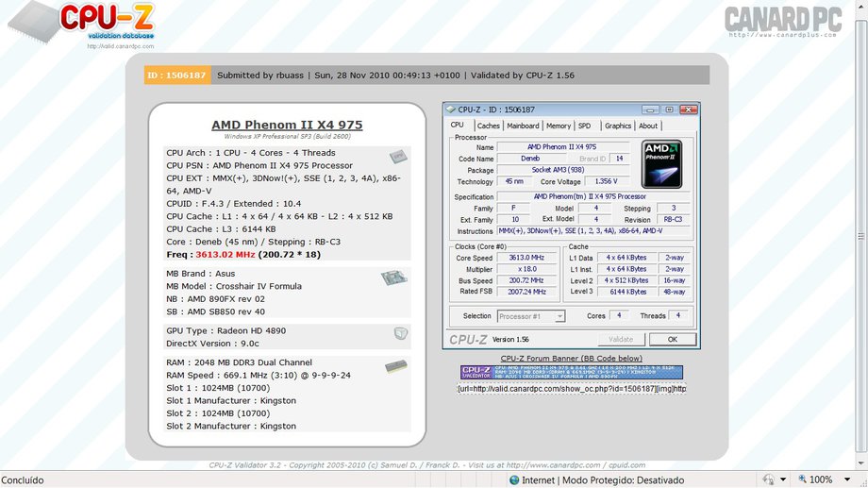868x488 pixels.
Task: Open the Memory tab
Action: click(559, 126)
